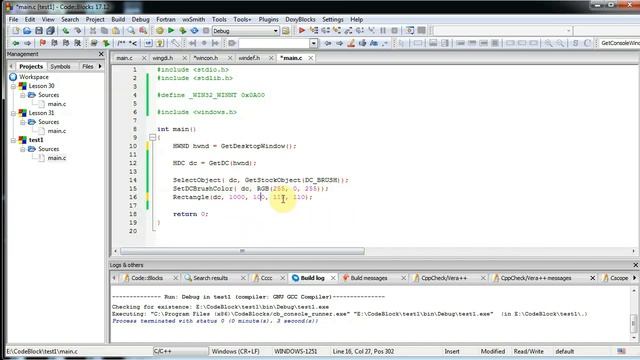Save the file with the floppy icon

tap(39, 31)
